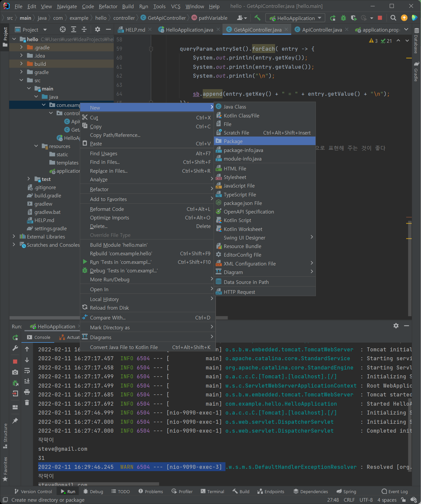421x504 pixels.
Task: Click the up arrow in console gutter
Action: 27,349
